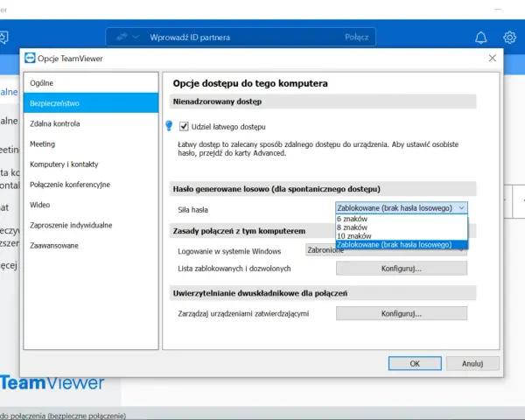Click the Opcje dostępu do tego komputera heading
This screenshot has height=420, width=525.
click(250, 83)
